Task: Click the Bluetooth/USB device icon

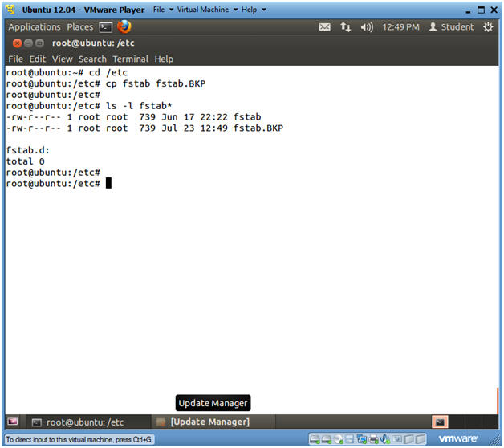Action: tap(384, 439)
